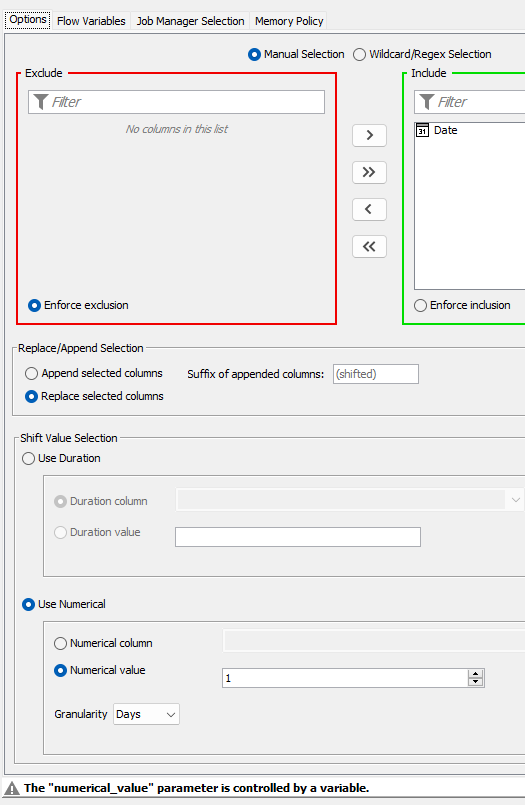525x805 pixels.
Task: Move all columns to Include with double arrow
Action: pyautogui.click(x=369, y=172)
